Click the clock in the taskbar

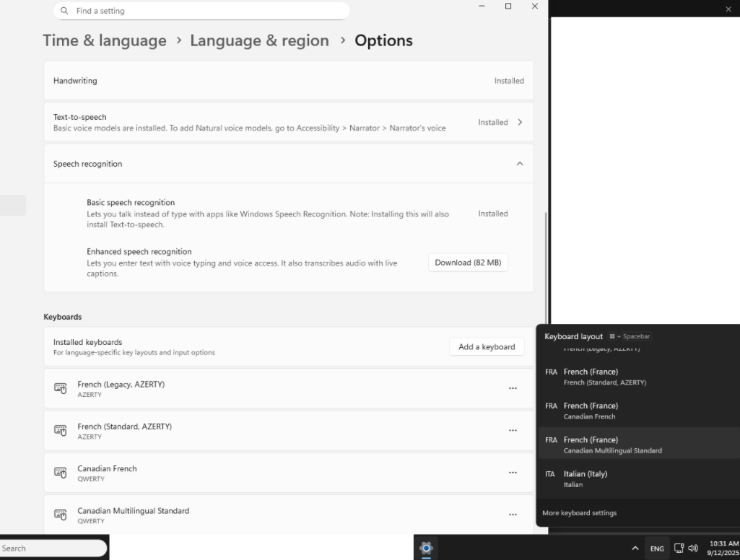(724, 548)
